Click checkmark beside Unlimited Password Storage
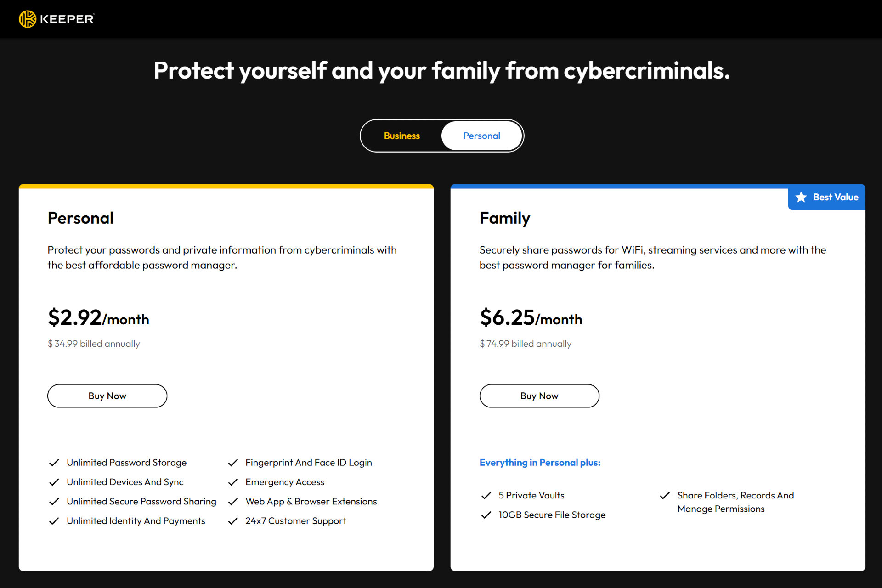 pos(54,463)
